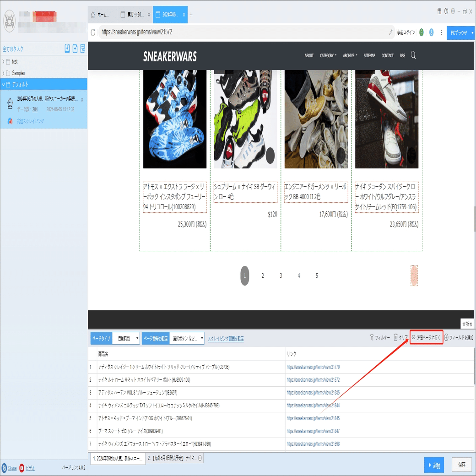
Task: Click the データ数 204 count link
Action: 35,109
